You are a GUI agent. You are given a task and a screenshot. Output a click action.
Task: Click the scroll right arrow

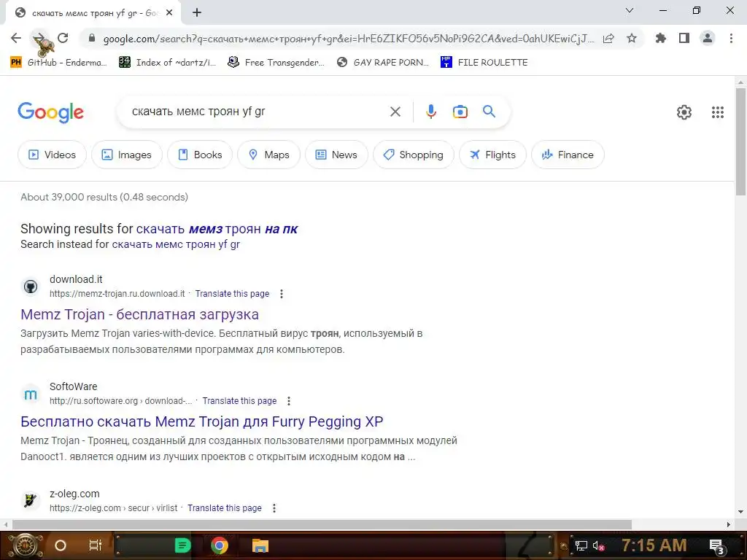[729, 525]
